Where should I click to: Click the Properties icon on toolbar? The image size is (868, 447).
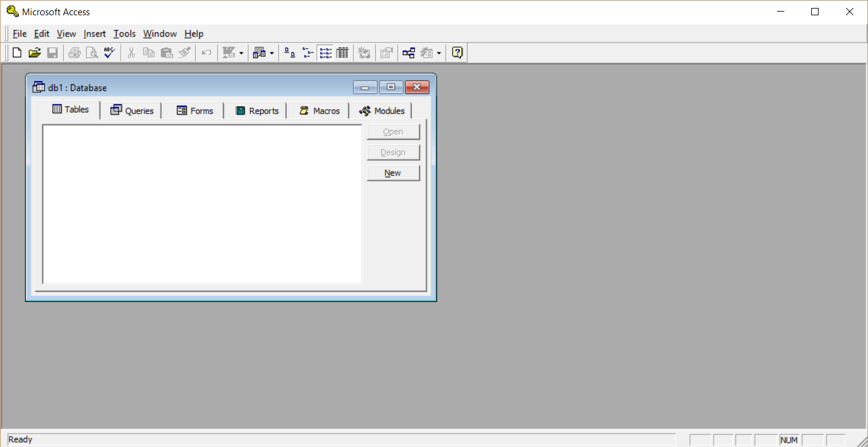coord(386,53)
